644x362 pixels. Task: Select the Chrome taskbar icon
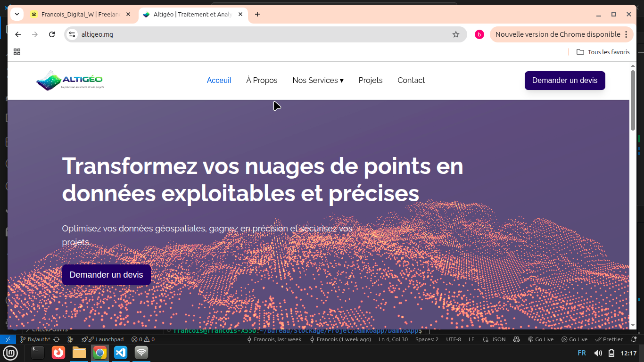coord(100,353)
